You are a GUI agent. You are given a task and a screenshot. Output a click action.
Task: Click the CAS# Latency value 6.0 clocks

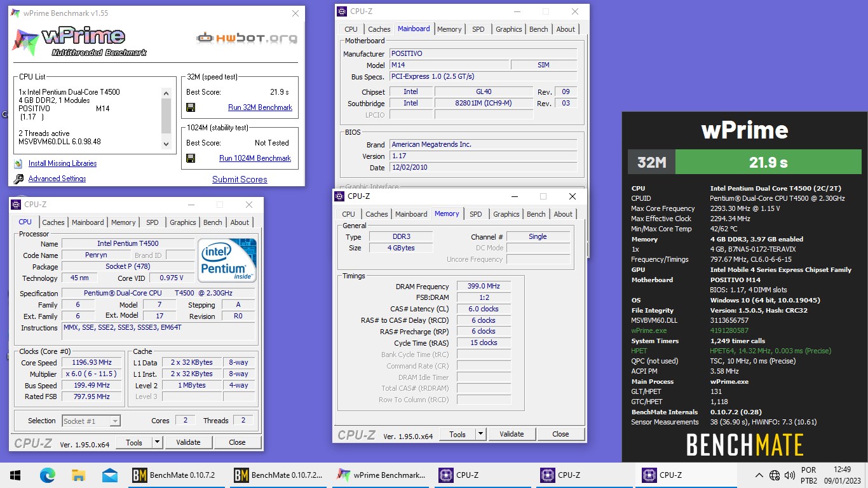(x=484, y=309)
